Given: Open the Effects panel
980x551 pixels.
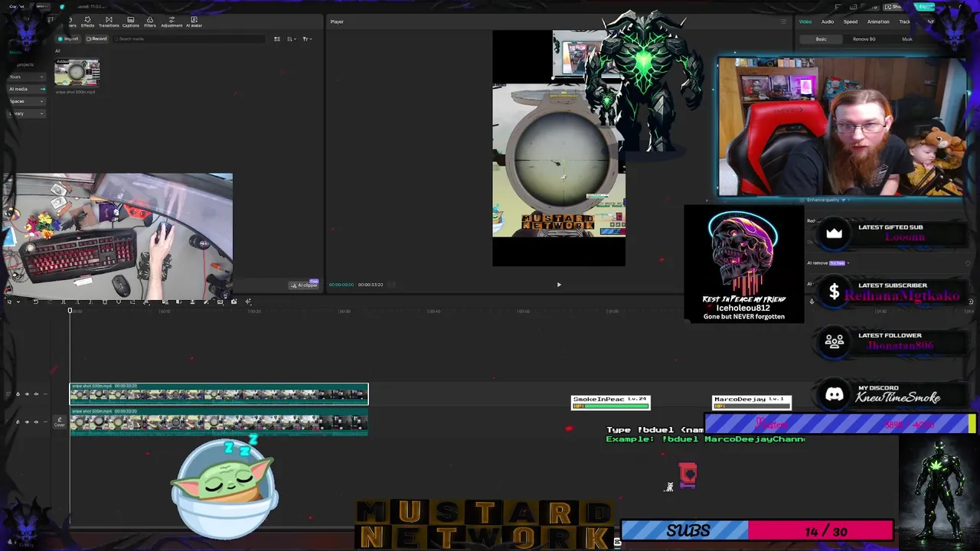Looking at the screenshot, I should [x=87, y=21].
